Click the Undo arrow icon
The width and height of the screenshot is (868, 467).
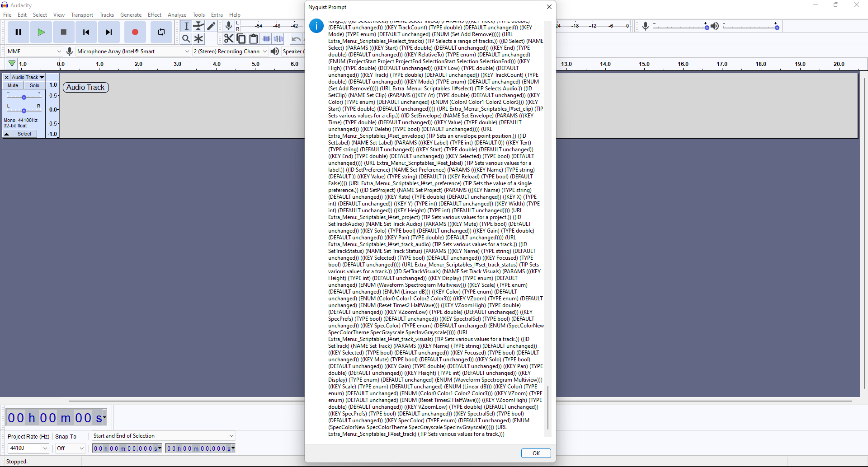click(296, 39)
